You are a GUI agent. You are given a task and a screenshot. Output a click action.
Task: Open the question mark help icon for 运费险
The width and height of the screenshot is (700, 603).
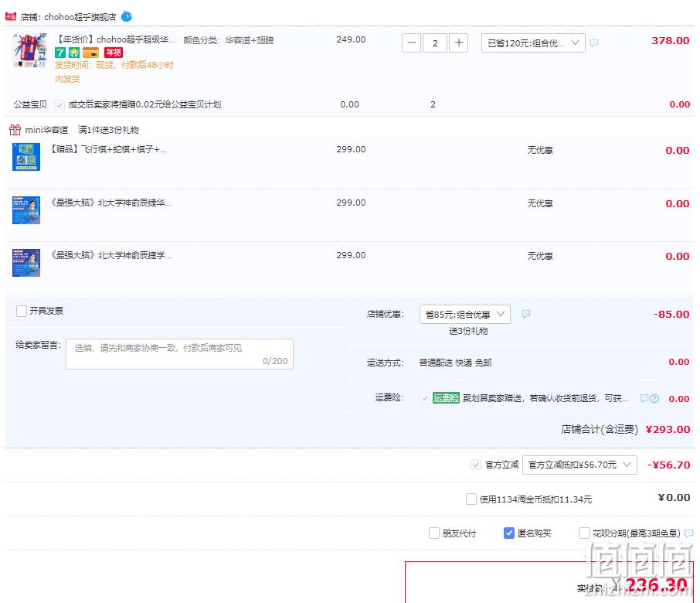[654, 398]
